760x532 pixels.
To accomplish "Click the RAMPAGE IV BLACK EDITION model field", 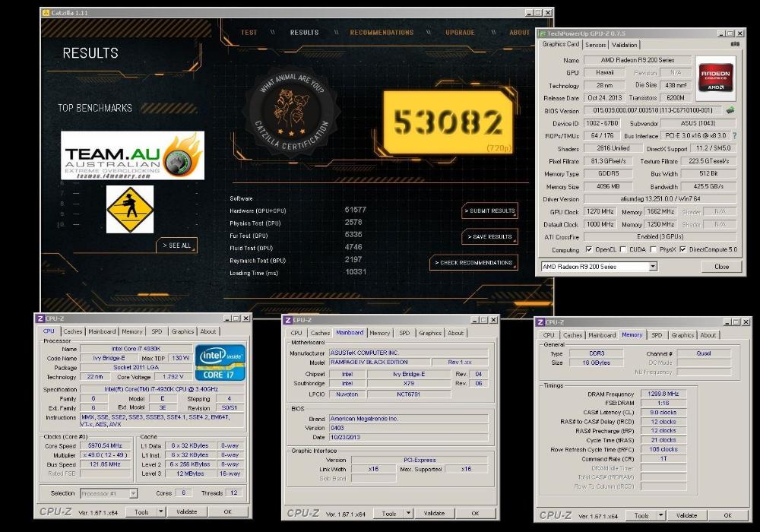I will pyautogui.click(x=379, y=362).
